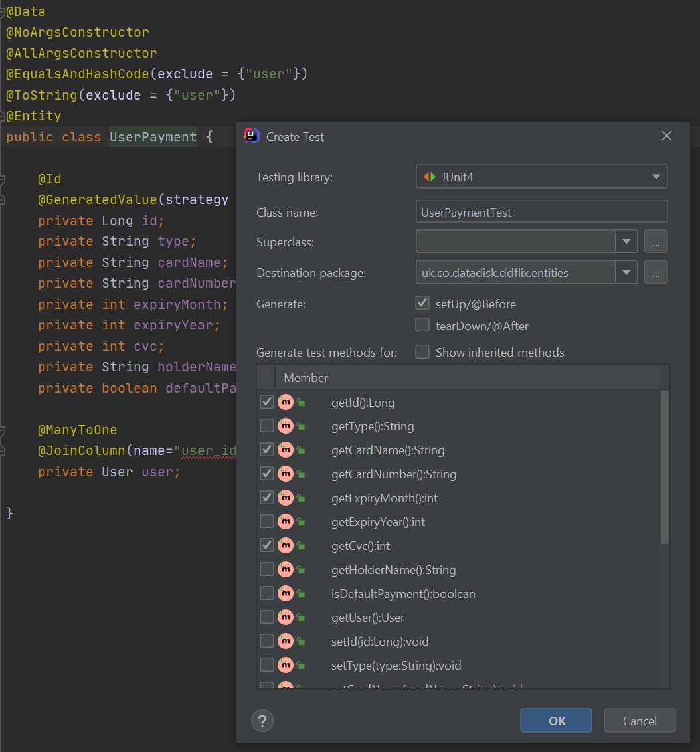This screenshot has height=752, width=700.
Task: Click method icon beside getId():Long
Action: point(286,403)
